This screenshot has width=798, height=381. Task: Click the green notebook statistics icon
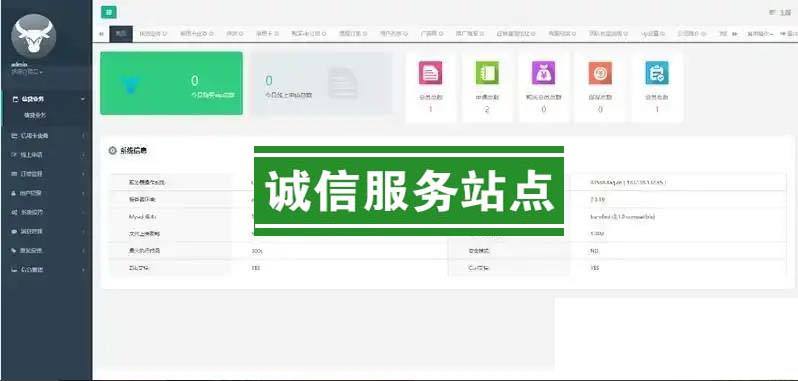tap(487, 72)
